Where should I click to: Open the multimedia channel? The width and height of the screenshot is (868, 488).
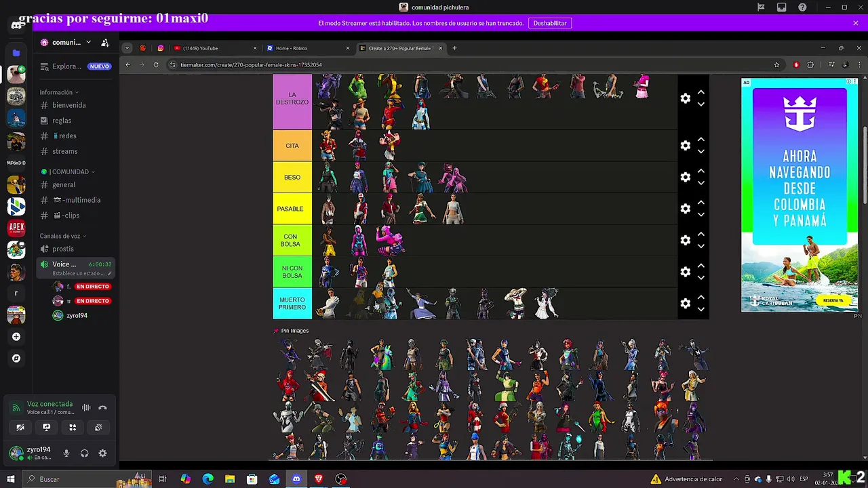[75, 200]
